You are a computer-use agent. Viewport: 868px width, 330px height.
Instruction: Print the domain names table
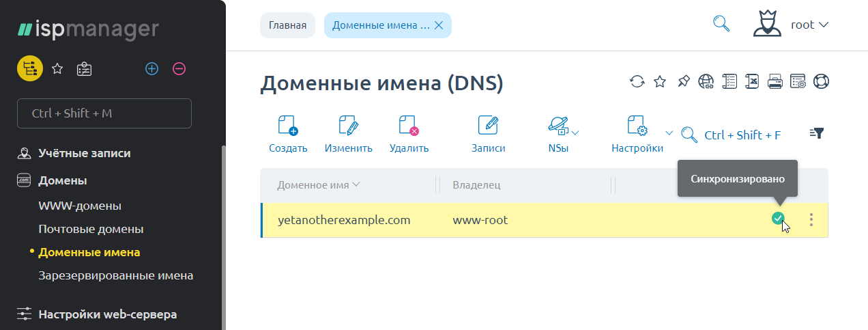[x=775, y=82]
